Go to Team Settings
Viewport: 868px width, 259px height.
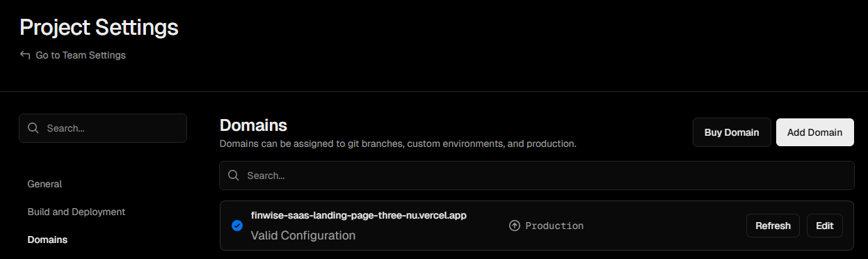click(x=81, y=55)
